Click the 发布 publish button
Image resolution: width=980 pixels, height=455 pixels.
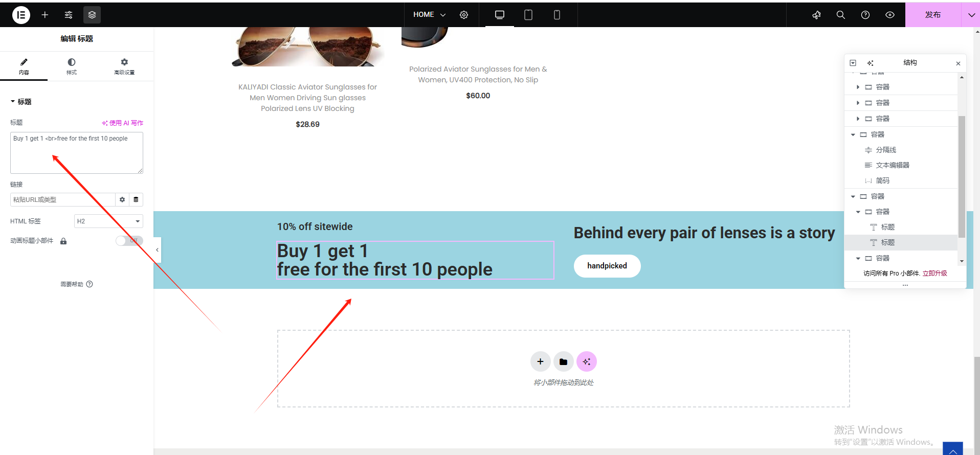[x=932, y=15]
